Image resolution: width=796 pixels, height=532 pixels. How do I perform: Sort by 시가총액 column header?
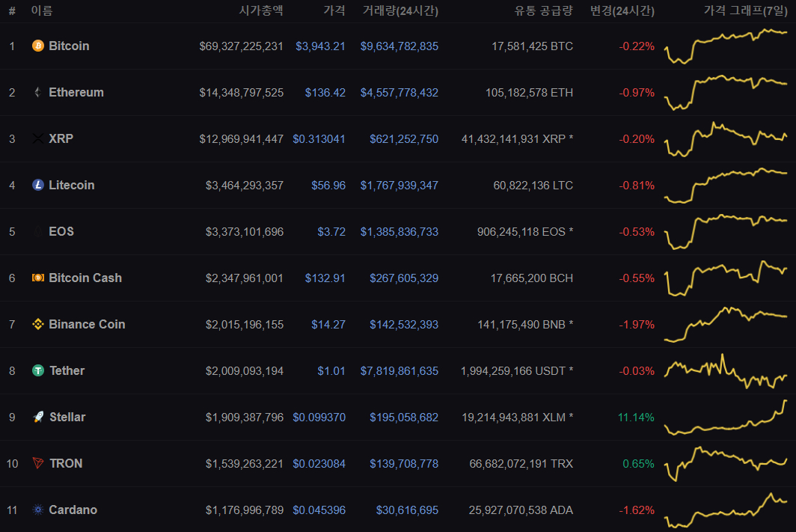261,10
